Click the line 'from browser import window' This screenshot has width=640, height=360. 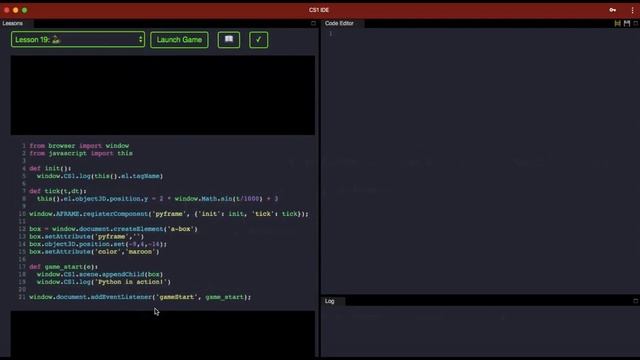click(79, 146)
